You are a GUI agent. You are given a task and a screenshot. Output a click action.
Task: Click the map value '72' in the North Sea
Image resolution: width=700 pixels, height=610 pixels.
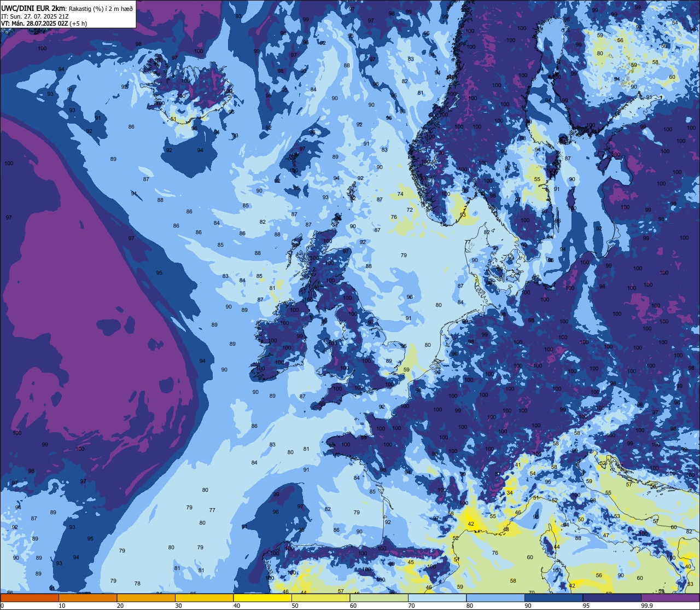coord(410,210)
